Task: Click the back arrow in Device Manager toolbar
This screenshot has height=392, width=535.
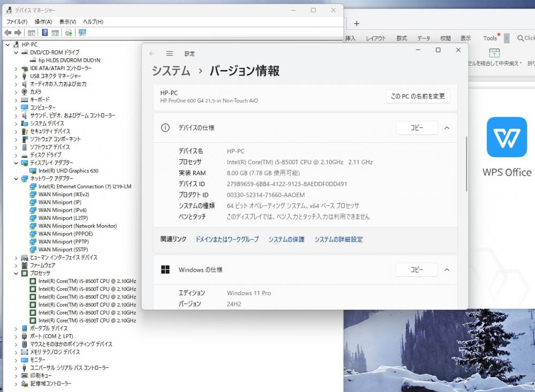Action: tap(7, 33)
